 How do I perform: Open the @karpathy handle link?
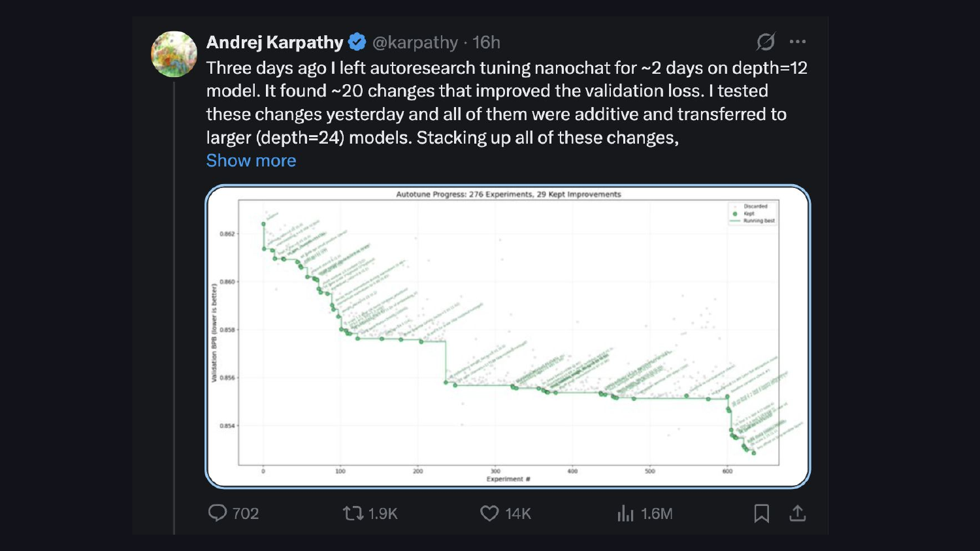(415, 42)
